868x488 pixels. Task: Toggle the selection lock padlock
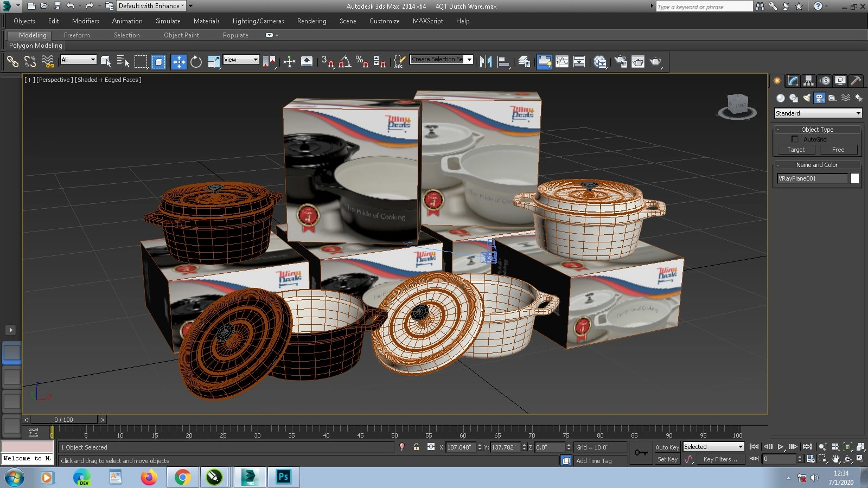click(x=416, y=447)
